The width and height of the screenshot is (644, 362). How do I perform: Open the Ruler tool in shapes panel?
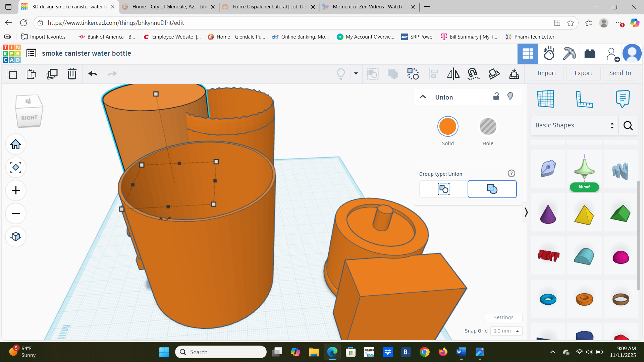click(584, 99)
